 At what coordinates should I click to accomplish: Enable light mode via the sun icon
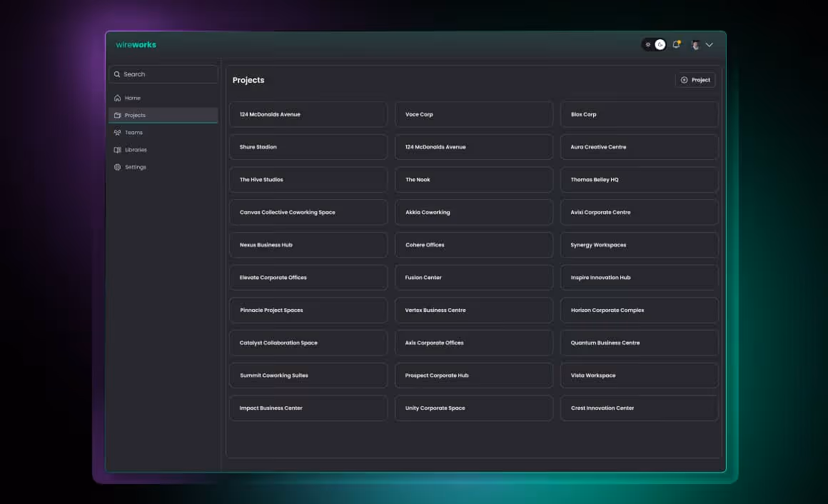[648, 44]
